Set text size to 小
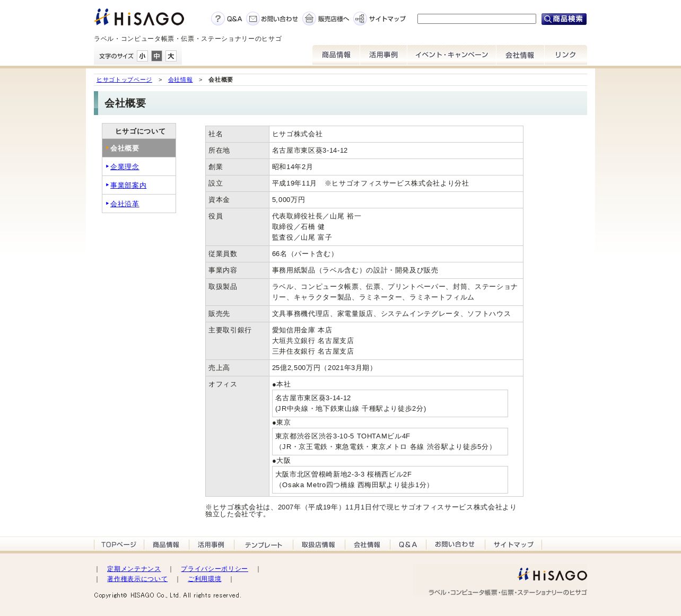Screen dimensions: 681x616 (142, 56)
